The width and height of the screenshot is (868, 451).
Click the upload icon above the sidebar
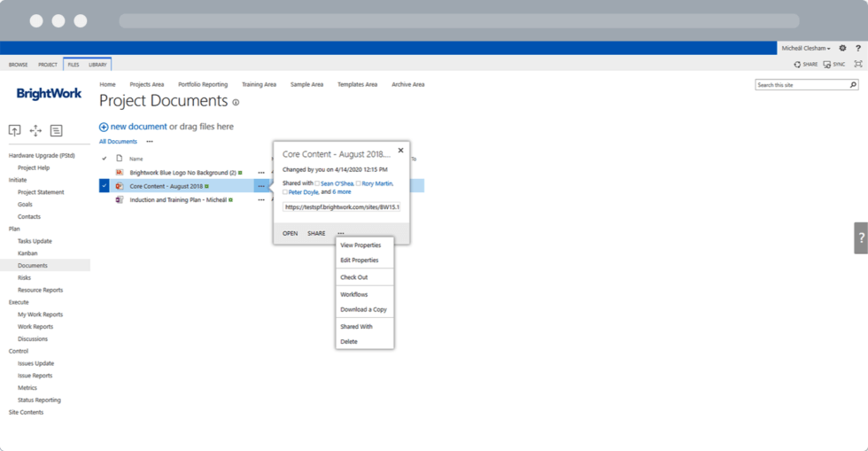(15, 131)
